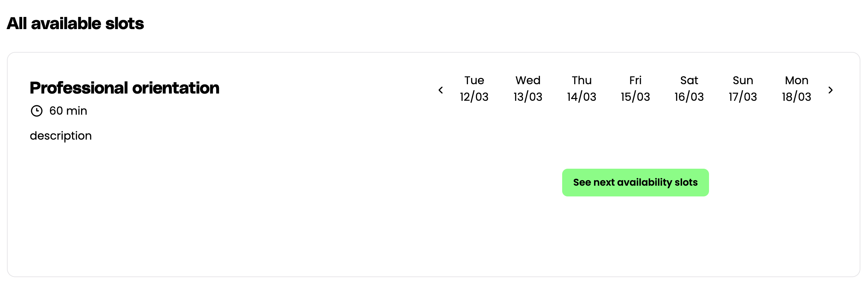This screenshot has width=868, height=291.
Task: Click the All available slots heading
Action: click(x=75, y=24)
